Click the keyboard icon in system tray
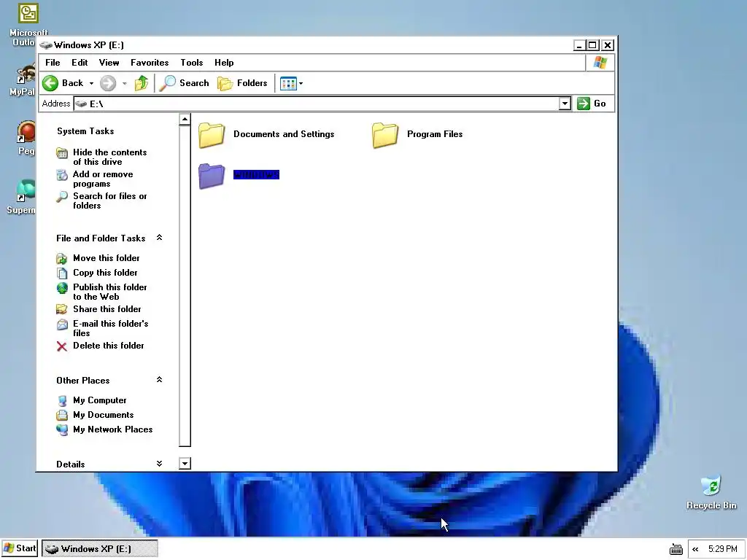 click(676, 549)
